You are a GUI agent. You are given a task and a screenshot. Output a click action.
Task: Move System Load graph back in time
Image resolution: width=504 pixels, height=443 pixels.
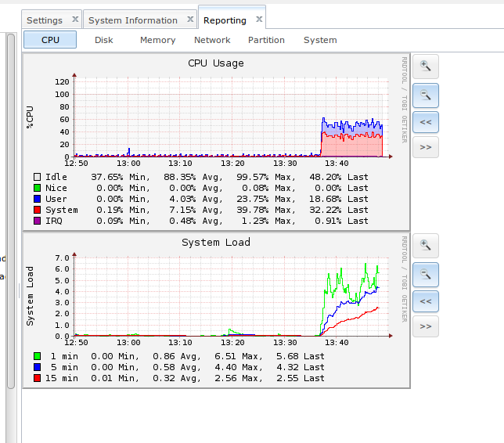[425, 301]
